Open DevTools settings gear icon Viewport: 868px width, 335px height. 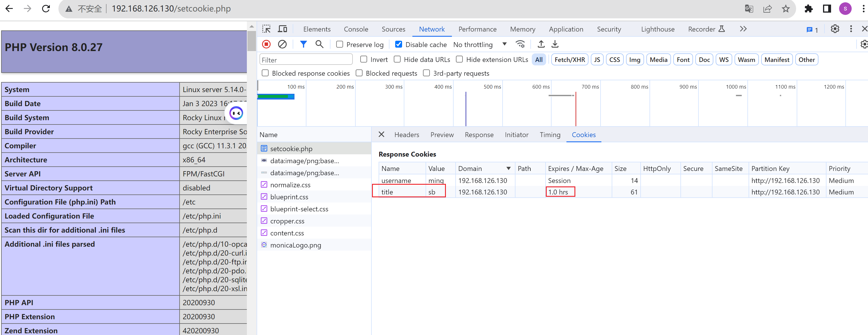click(835, 29)
